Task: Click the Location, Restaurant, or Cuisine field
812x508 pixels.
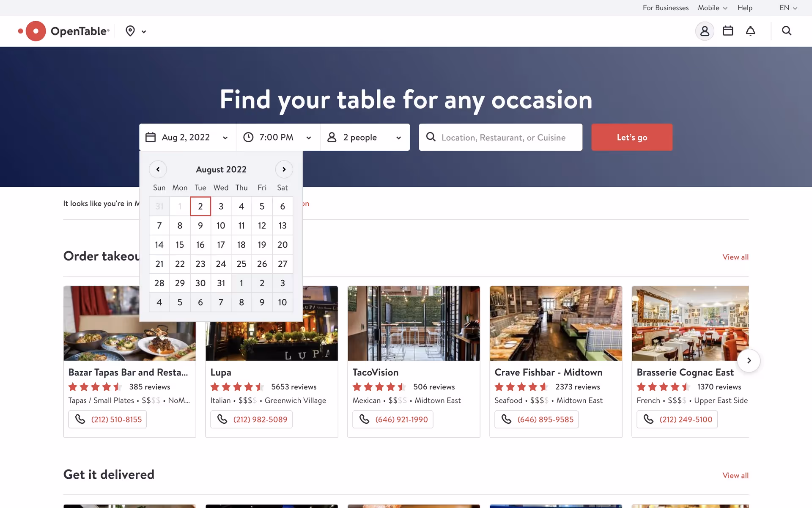Action: pyautogui.click(x=503, y=137)
